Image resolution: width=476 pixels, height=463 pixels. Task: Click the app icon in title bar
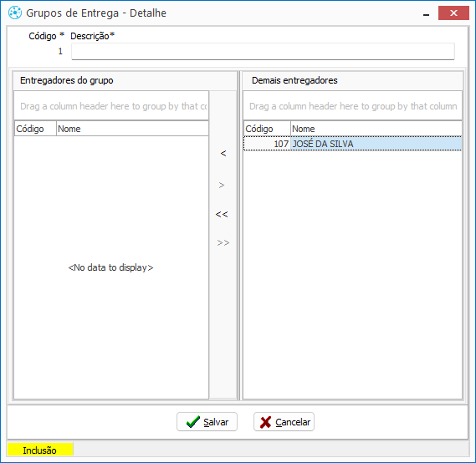pos(15,13)
